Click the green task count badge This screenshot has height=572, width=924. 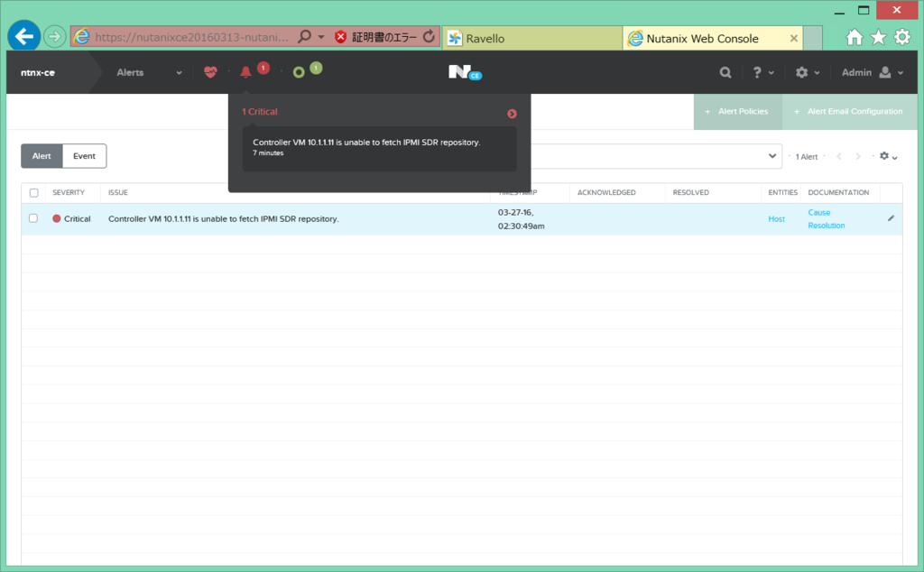click(x=316, y=69)
